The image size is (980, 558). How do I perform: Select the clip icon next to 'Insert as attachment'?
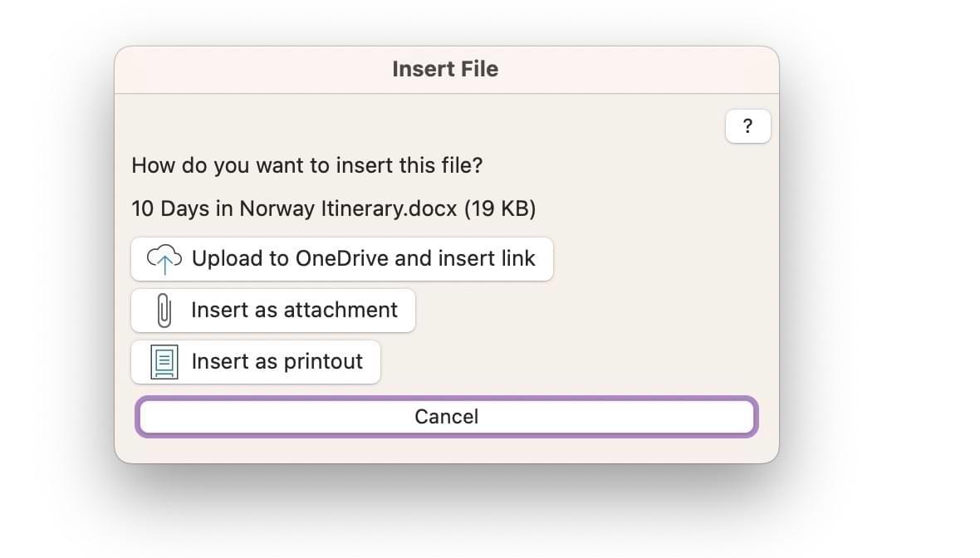tap(163, 310)
